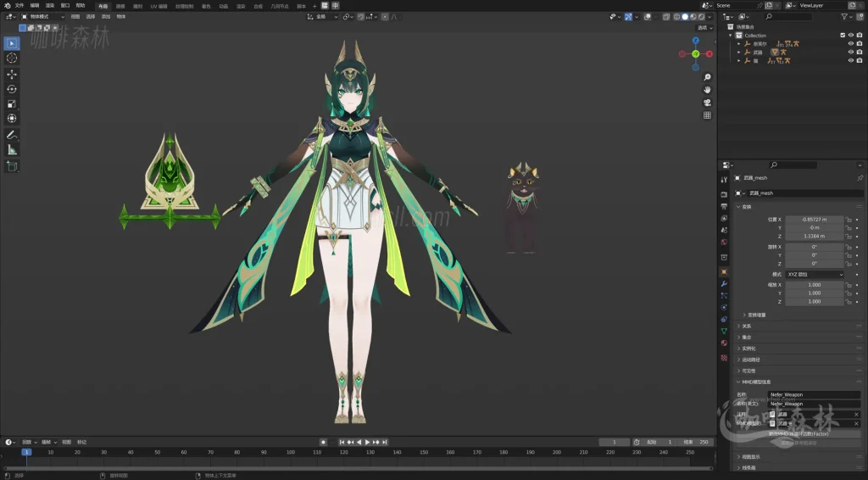
Task: Open the World properties tab icon
Action: point(724,243)
